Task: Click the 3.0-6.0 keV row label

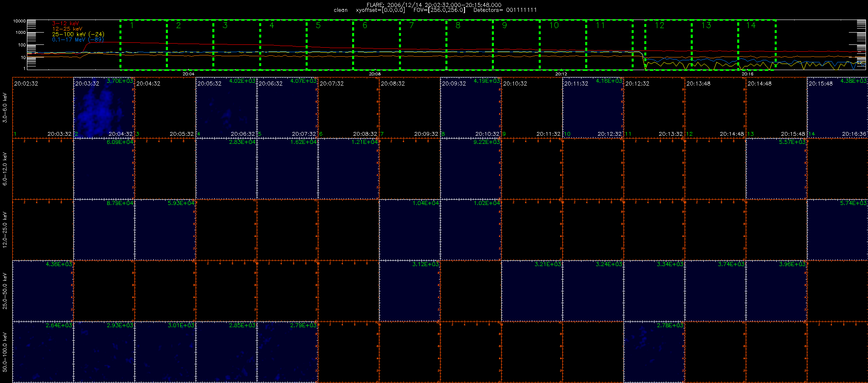Action: [x=5, y=108]
